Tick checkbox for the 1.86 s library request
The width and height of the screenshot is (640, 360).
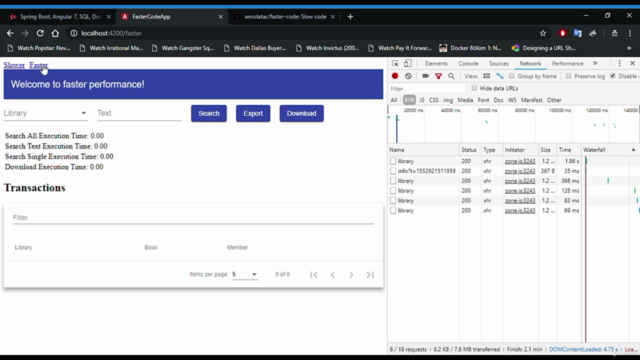[x=393, y=161]
